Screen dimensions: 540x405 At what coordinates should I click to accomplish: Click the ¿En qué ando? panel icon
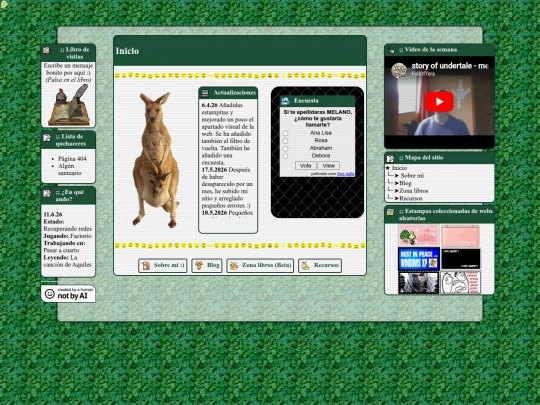point(47,193)
